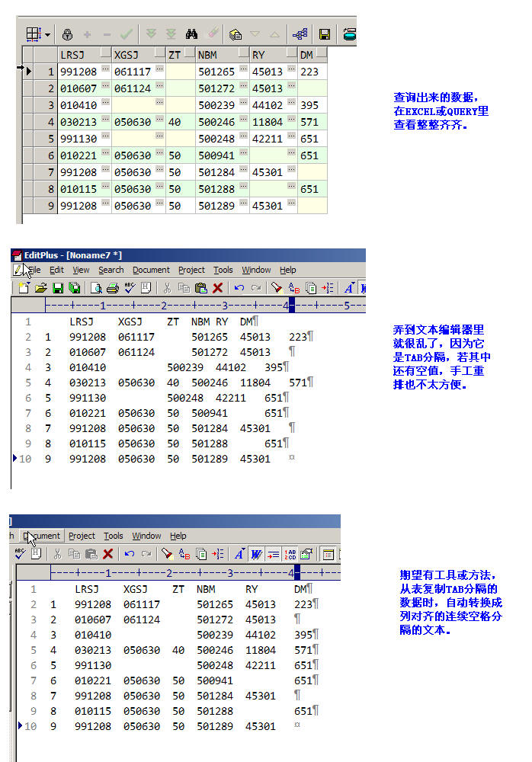Click the insert record plus icon
The height and width of the screenshot is (762, 532).
click(x=88, y=34)
